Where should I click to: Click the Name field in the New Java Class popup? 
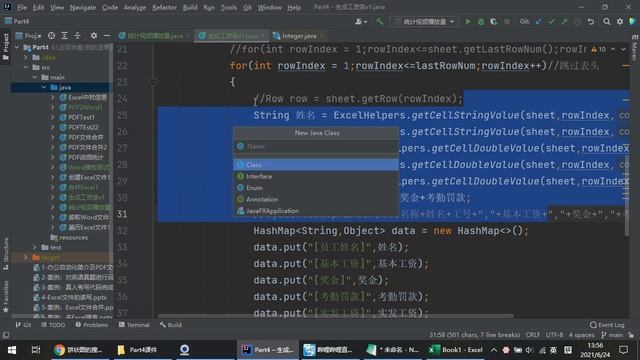click(x=316, y=146)
